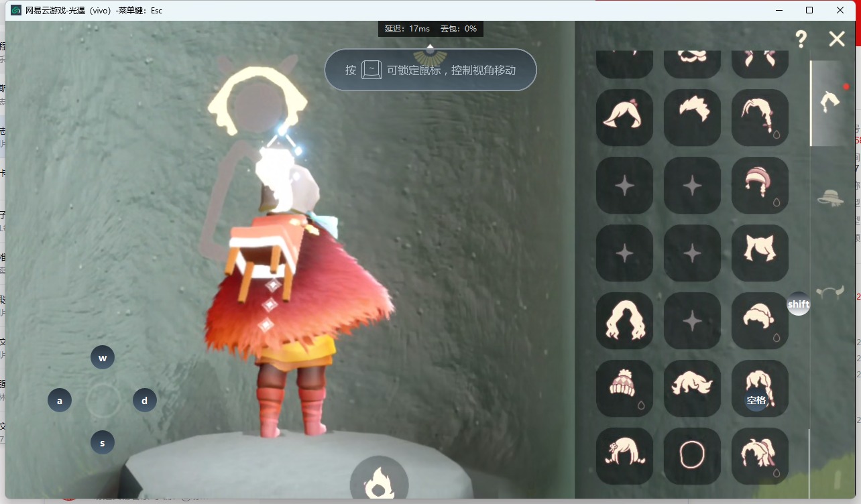Screen dimensions: 861x504
Task: Switch to the hat category tab
Action: coord(830,198)
